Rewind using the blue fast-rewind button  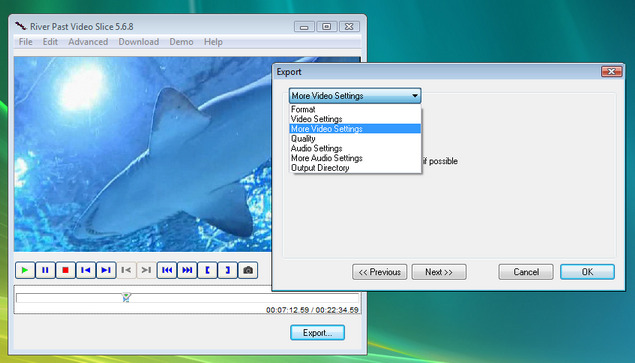167,270
